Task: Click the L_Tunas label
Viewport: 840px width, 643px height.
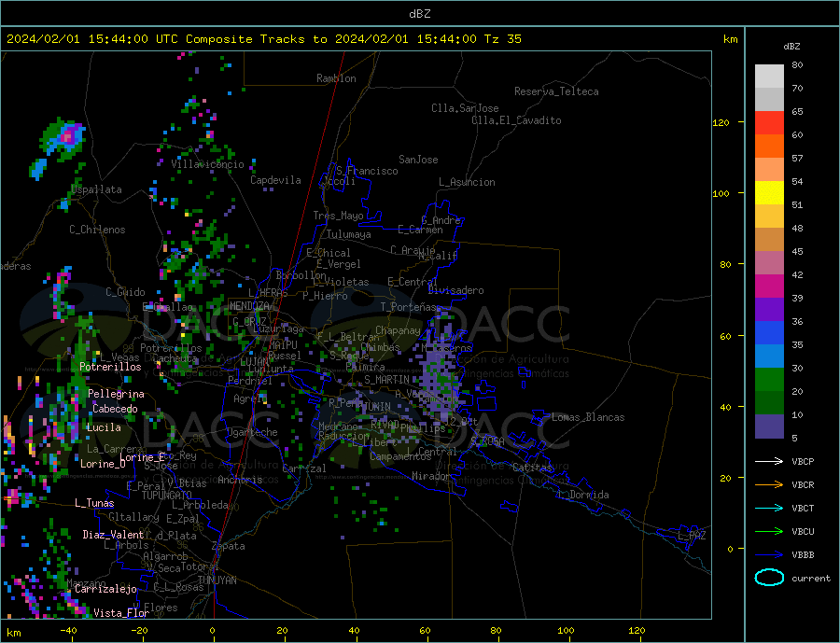Action: (x=94, y=503)
